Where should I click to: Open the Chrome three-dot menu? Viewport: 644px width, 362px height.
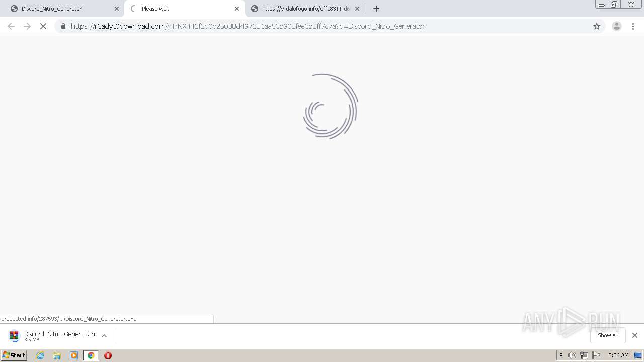tap(633, 26)
